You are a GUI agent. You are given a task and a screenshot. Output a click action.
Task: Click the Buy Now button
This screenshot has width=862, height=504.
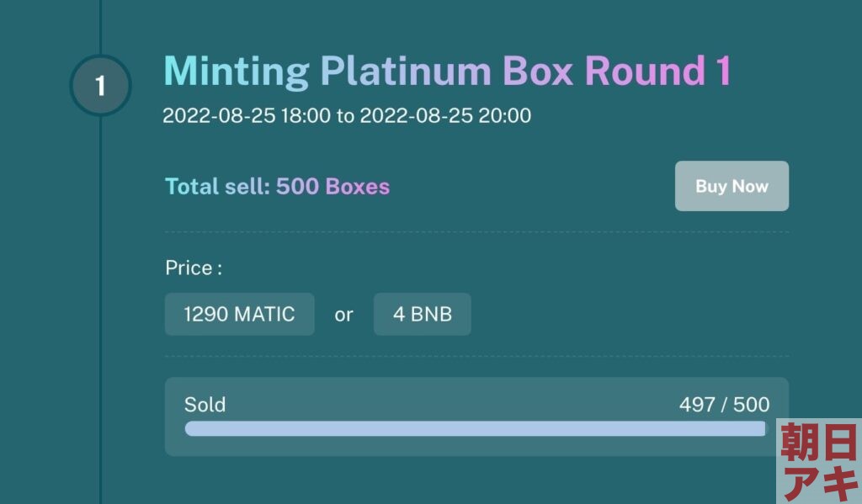[732, 186]
